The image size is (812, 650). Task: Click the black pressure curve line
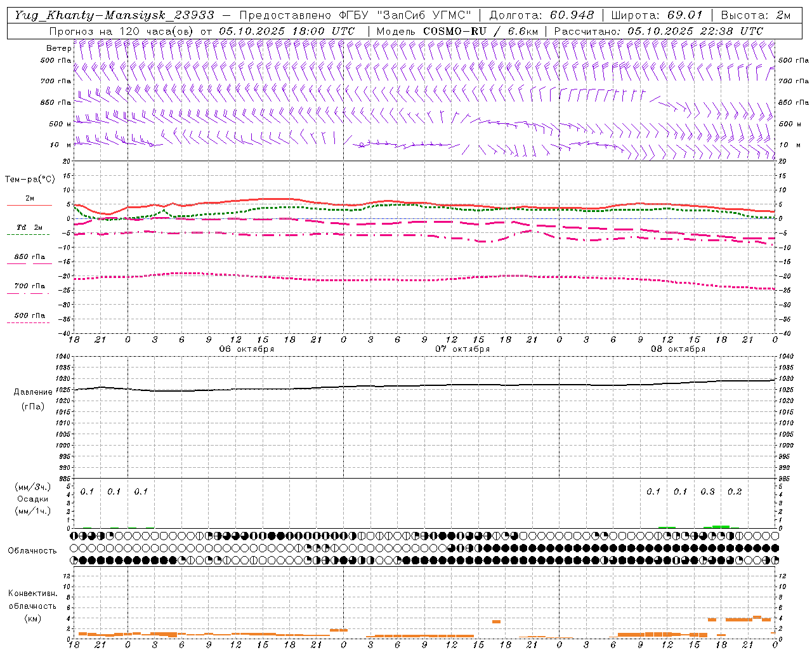425,385
